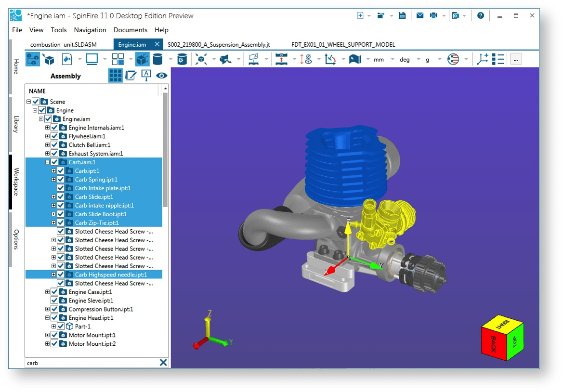Click the email envelope icon
The width and height of the screenshot is (563, 392).
420,15
